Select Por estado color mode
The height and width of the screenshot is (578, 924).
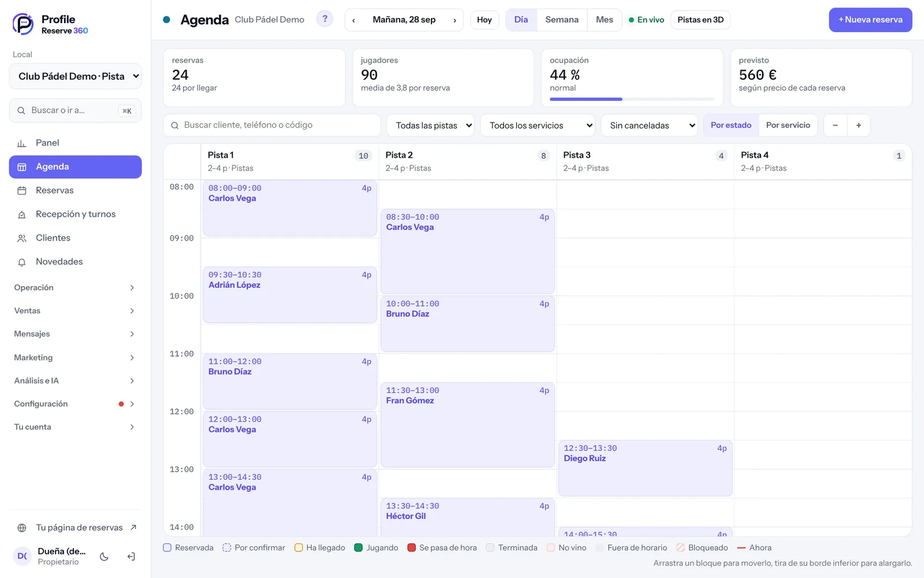tap(731, 125)
